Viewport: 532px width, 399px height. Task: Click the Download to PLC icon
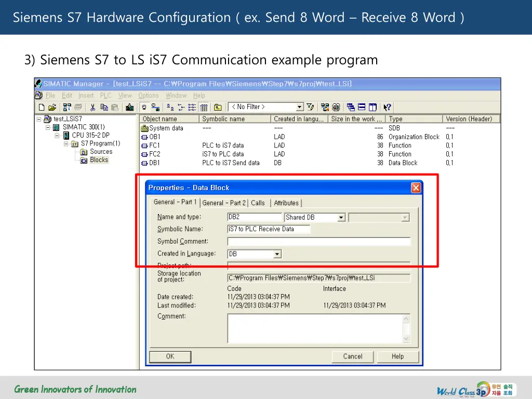click(x=129, y=108)
